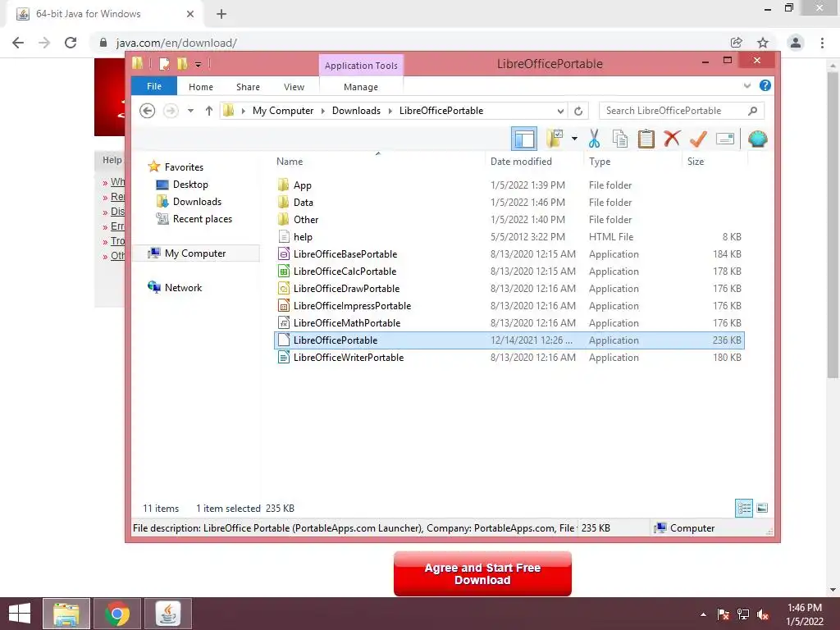
Task: Expand arrow after Downloads in breadcrumb
Action: click(x=390, y=111)
